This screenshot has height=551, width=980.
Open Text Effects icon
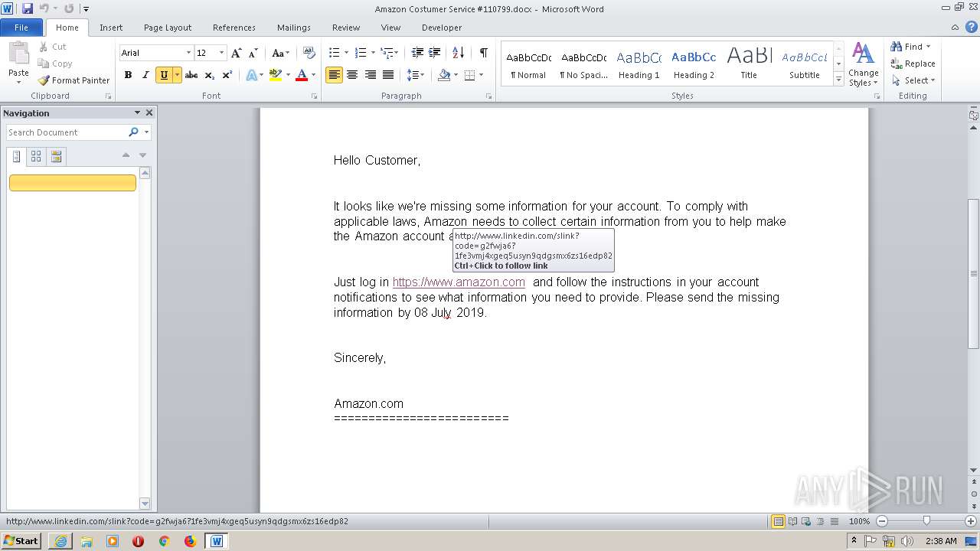coord(251,75)
